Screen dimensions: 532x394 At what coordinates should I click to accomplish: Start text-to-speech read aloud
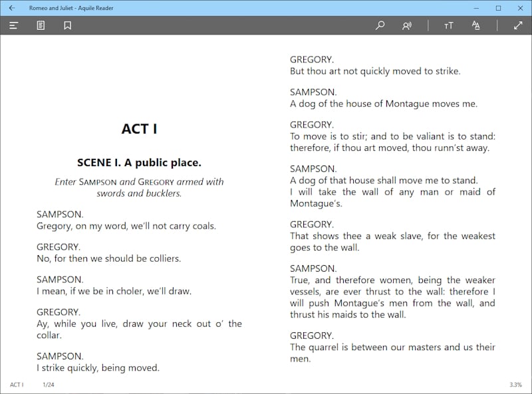[x=407, y=25]
